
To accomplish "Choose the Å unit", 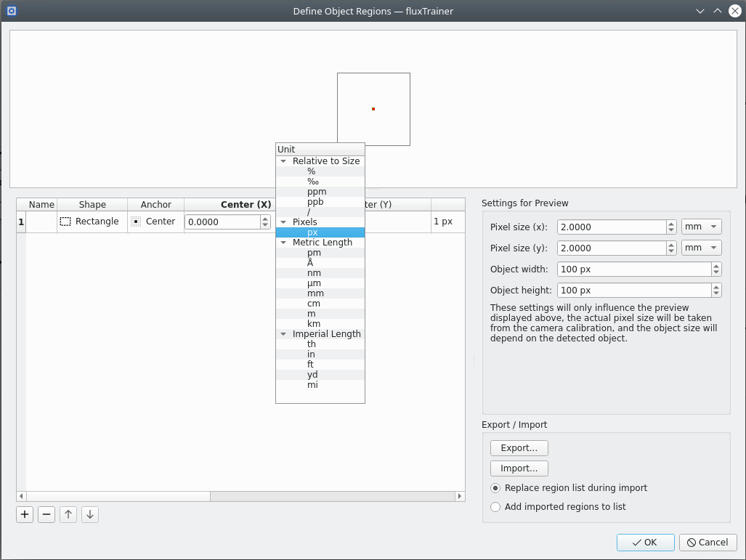I will coord(320,263).
